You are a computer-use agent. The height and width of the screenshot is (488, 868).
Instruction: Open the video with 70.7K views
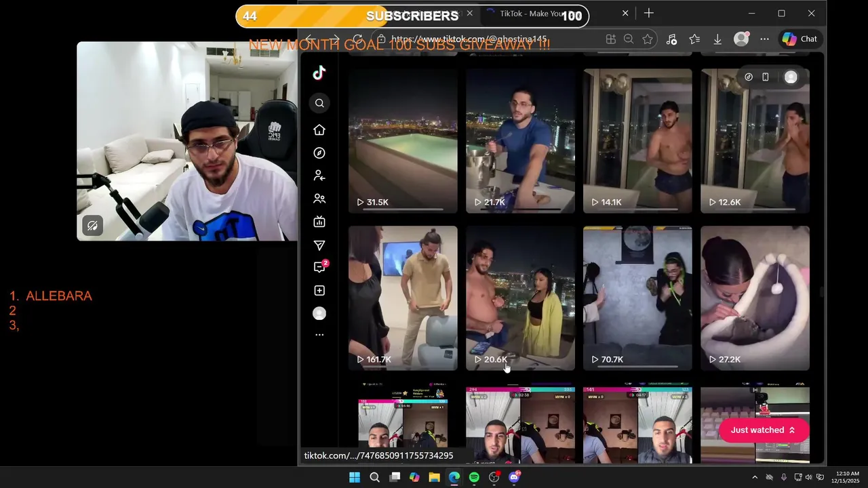click(637, 298)
